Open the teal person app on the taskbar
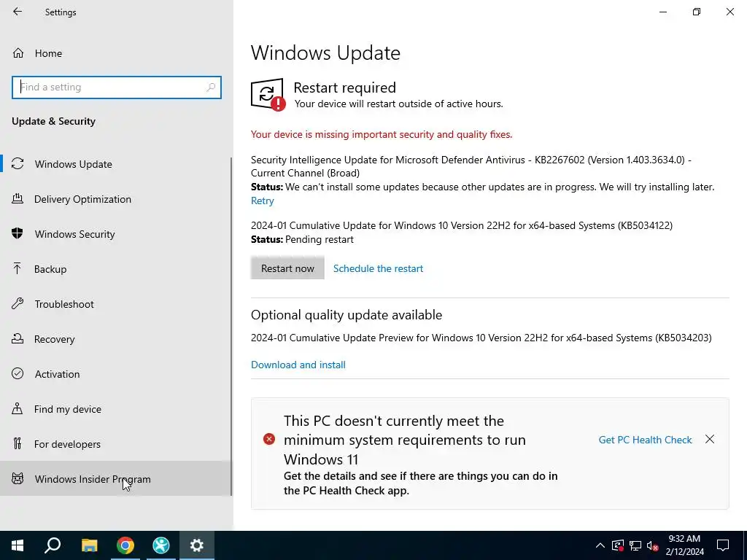This screenshot has height=560, width=747. pyautogui.click(x=161, y=545)
